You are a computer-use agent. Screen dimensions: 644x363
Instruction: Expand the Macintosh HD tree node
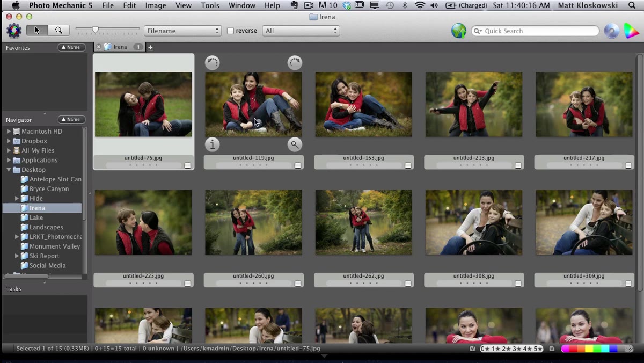pos(9,132)
